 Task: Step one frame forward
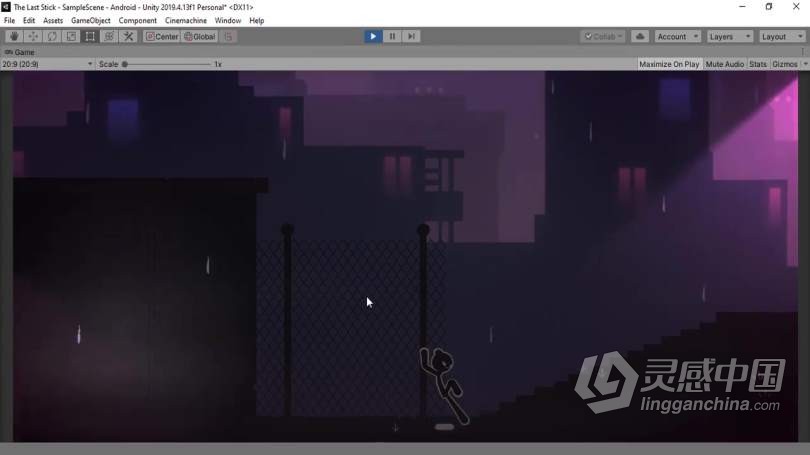411,36
